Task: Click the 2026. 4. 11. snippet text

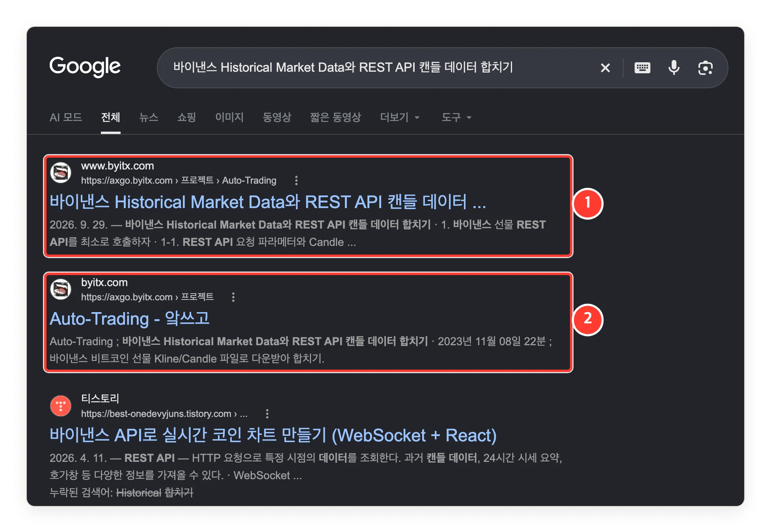Action: (305, 466)
